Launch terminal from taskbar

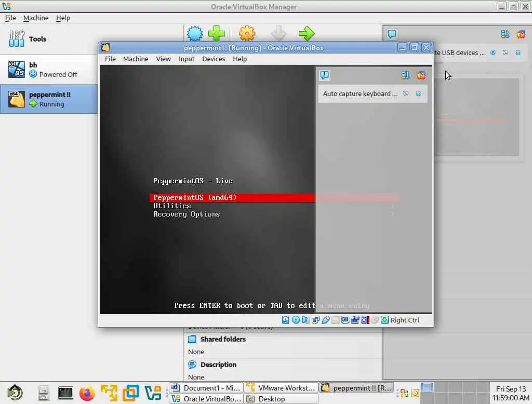pos(65,393)
